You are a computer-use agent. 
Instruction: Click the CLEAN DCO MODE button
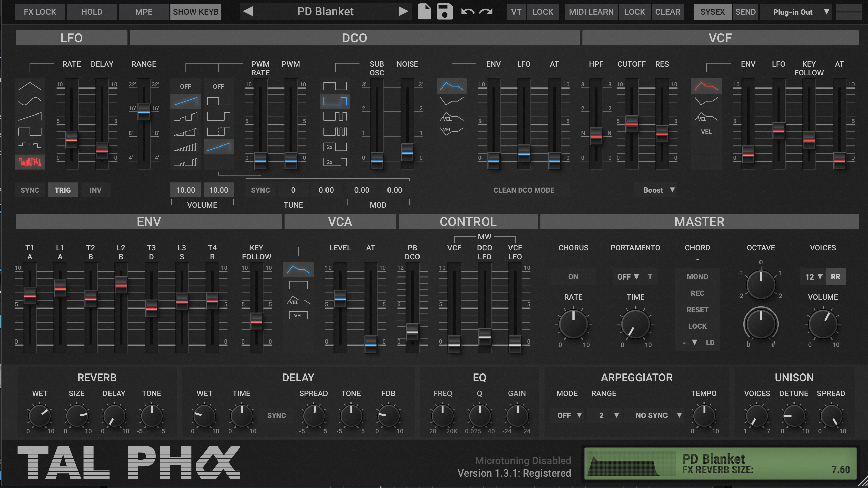(x=524, y=190)
